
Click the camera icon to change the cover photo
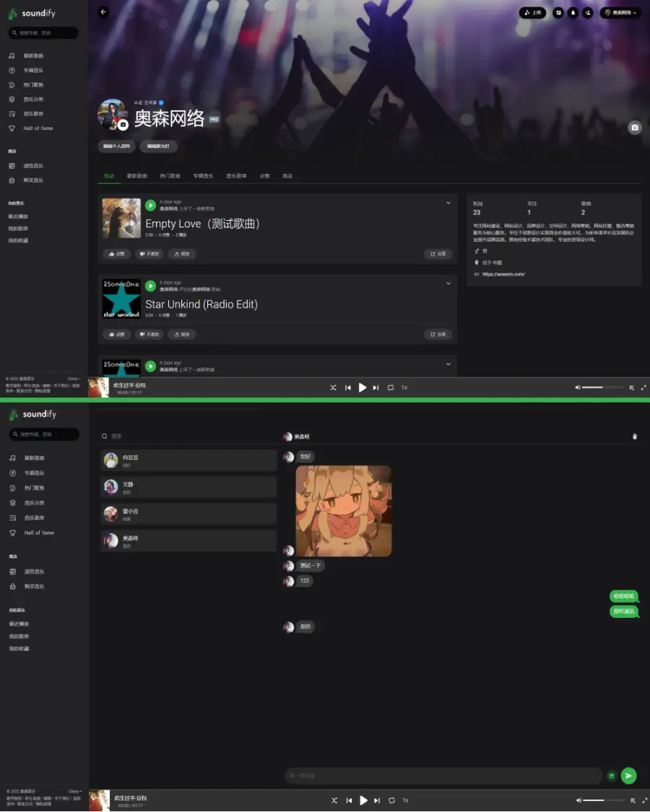pos(634,128)
